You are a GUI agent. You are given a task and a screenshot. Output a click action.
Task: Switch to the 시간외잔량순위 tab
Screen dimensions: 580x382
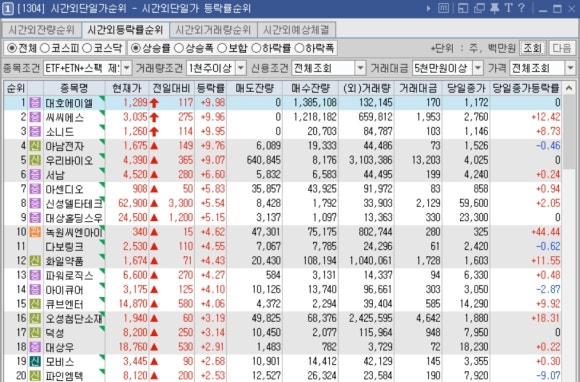coord(41,30)
